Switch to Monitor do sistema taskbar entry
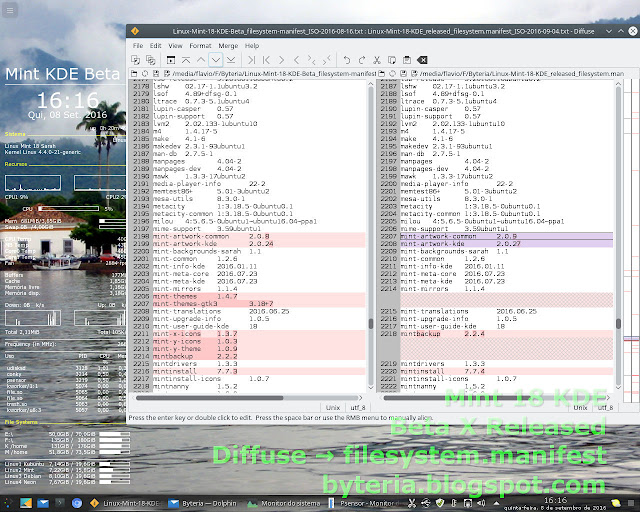 click(x=283, y=503)
